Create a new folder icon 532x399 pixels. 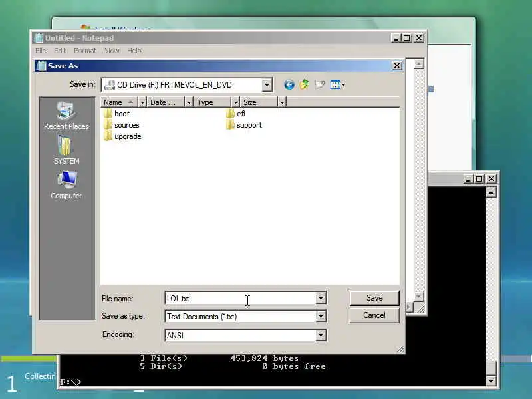click(x=320, y=84)
